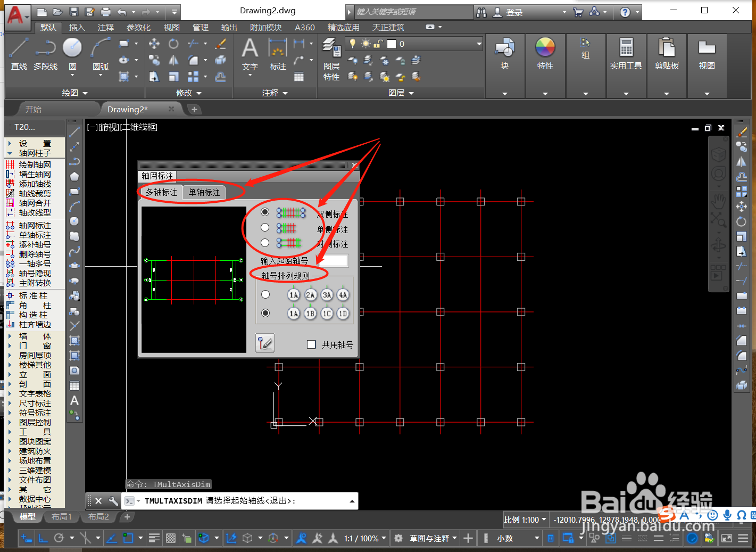
Task: Click the brush icon in 轴网标注 dialog
Action: 265,343
